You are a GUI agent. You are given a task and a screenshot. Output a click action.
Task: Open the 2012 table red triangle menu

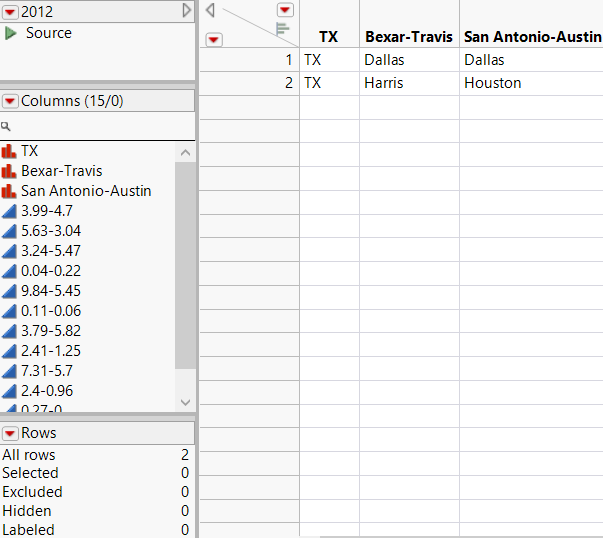pos(10,12)
